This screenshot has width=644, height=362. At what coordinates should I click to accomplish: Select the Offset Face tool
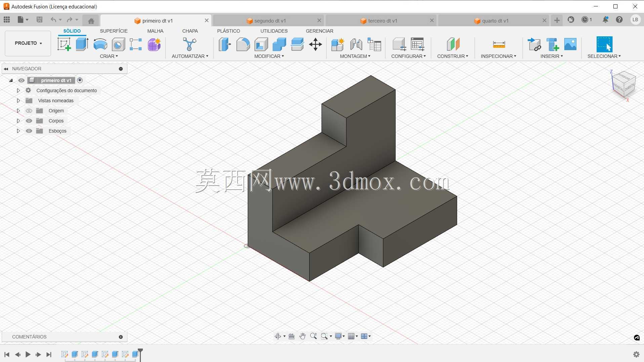(x=297, y=44)
